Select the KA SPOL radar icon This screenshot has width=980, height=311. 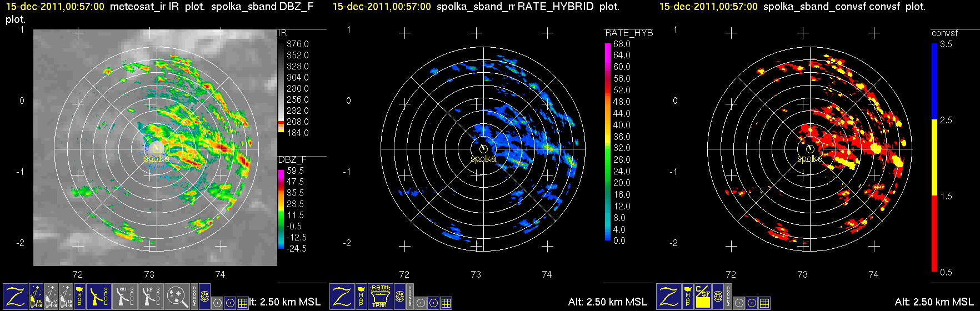tap(151, 297)
